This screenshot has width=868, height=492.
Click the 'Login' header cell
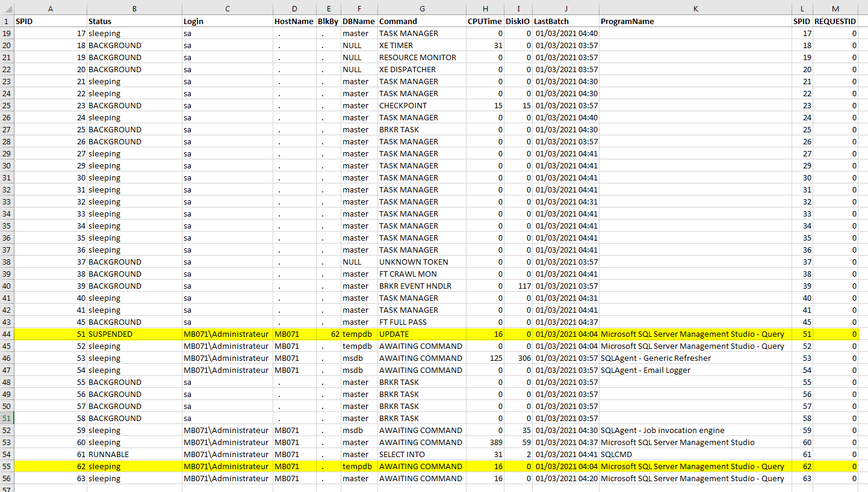(x=228, y=21)
